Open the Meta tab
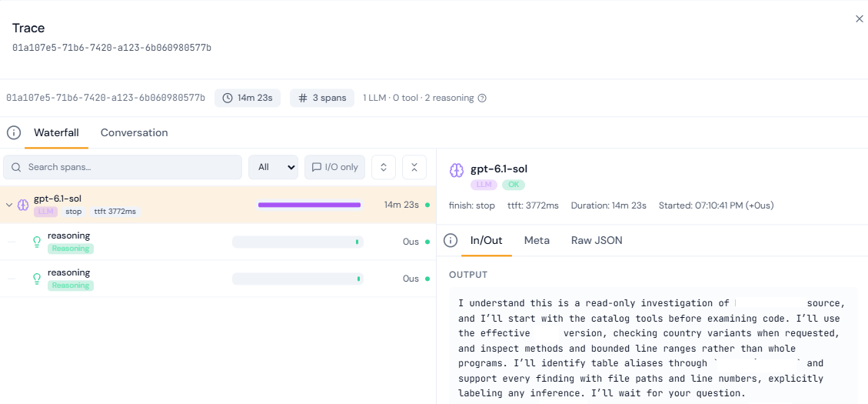This screenshot has width=868, height=404. (537, 241)
